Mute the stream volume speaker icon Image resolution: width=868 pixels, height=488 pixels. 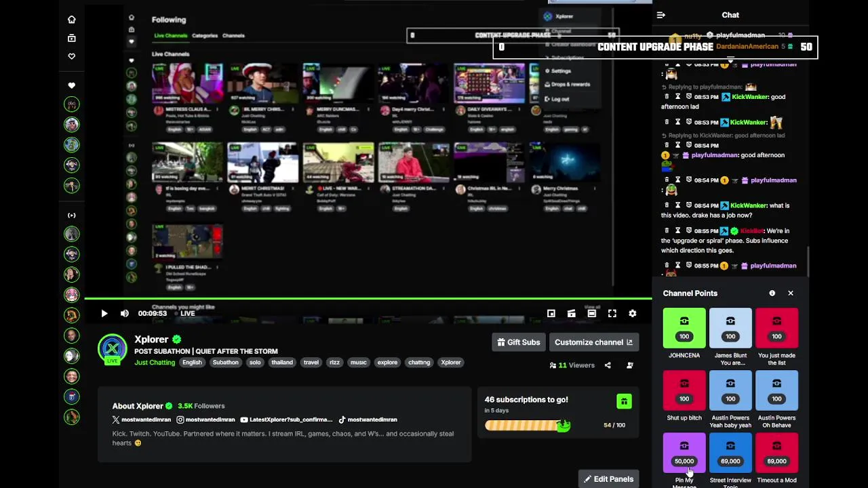124,313
